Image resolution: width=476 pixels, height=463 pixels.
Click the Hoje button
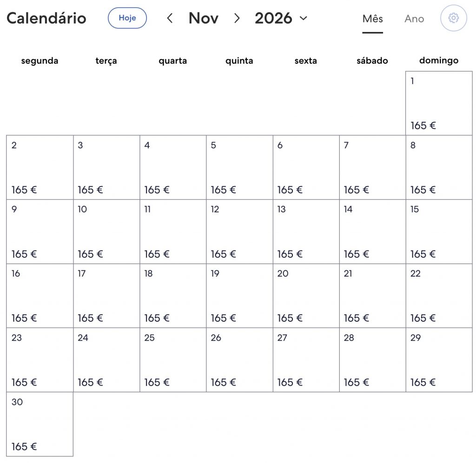pyautogui.click(x=127, y=18)
